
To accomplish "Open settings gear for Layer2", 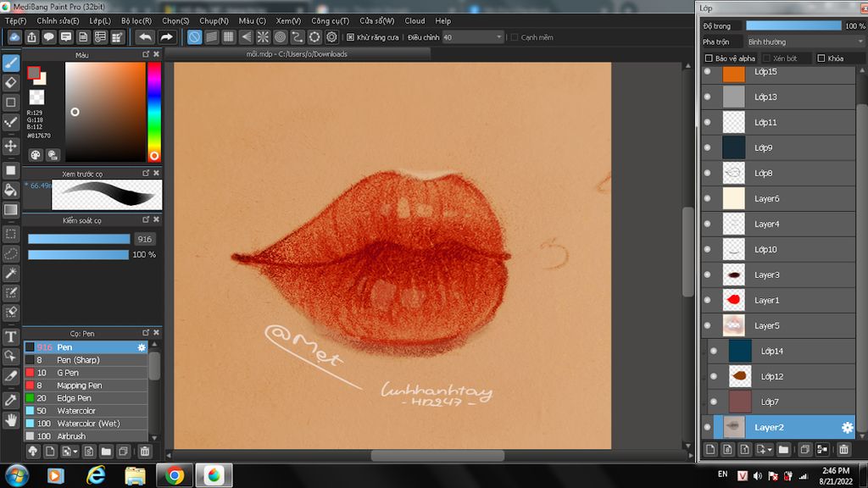I will point(847,428).
